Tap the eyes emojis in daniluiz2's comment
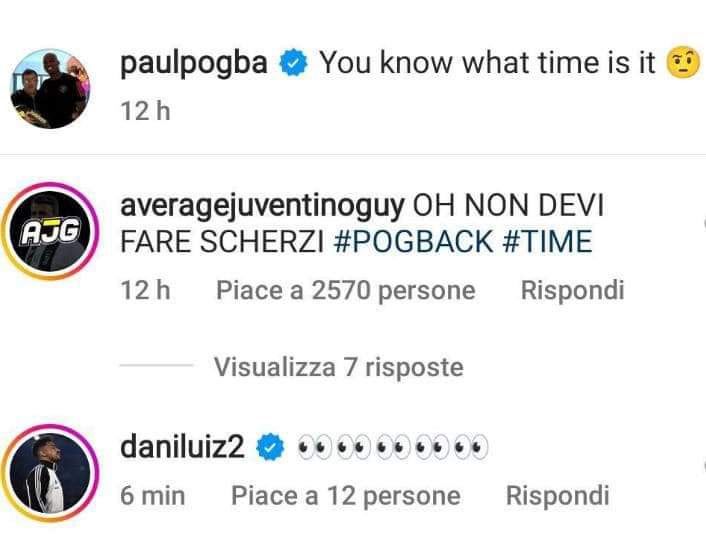The height and width of the screenshot is (554, 706). tap(392, 449)
